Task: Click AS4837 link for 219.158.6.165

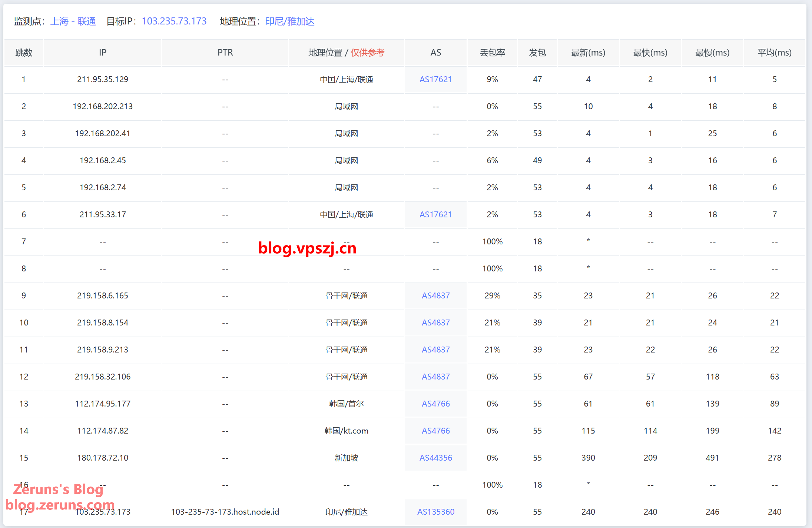Action: 435,295
